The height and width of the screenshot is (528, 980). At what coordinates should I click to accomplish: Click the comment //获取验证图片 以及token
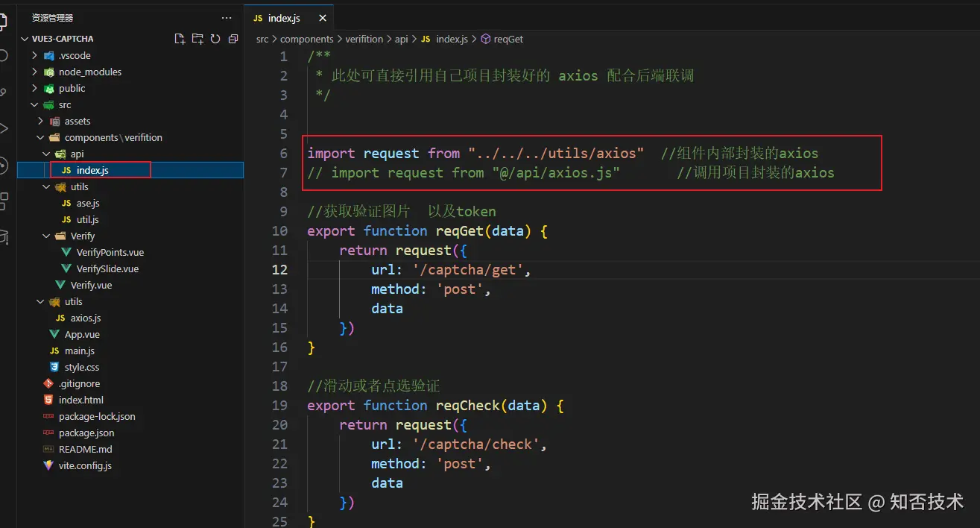tap(402, 211)
